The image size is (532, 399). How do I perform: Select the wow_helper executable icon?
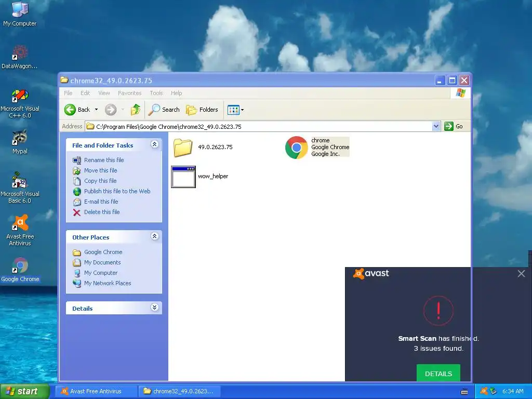183,177
